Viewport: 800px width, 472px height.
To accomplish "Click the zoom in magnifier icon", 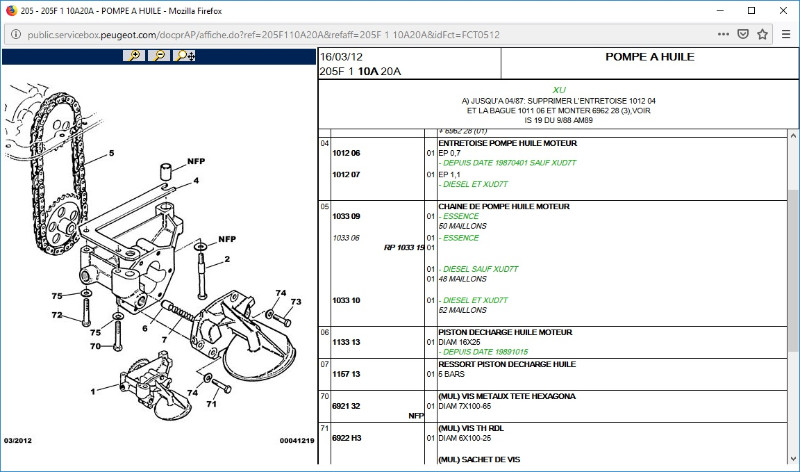I will (x=134, y=56).
